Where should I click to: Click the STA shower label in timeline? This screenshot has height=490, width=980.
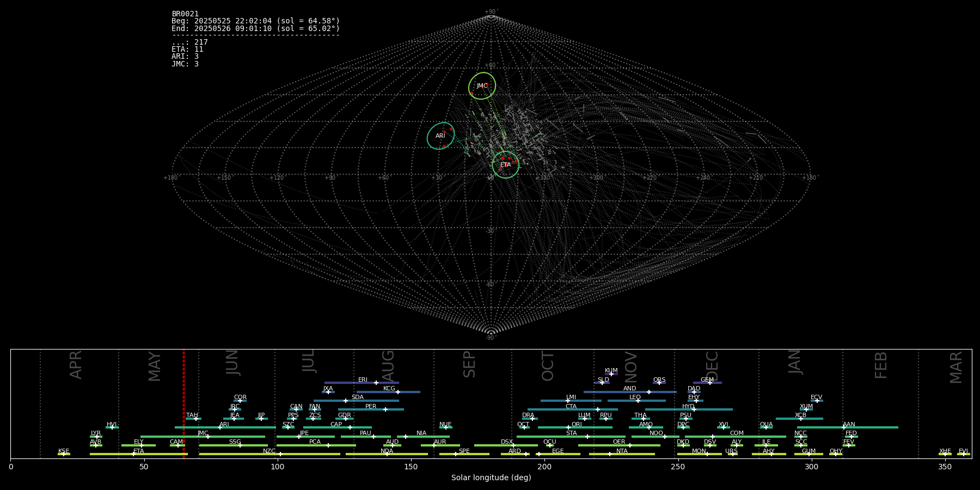point(571,433)
